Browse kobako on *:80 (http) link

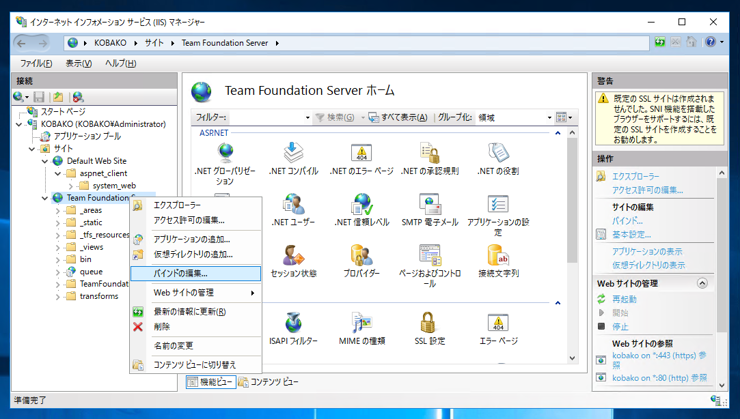coord(659,378)
